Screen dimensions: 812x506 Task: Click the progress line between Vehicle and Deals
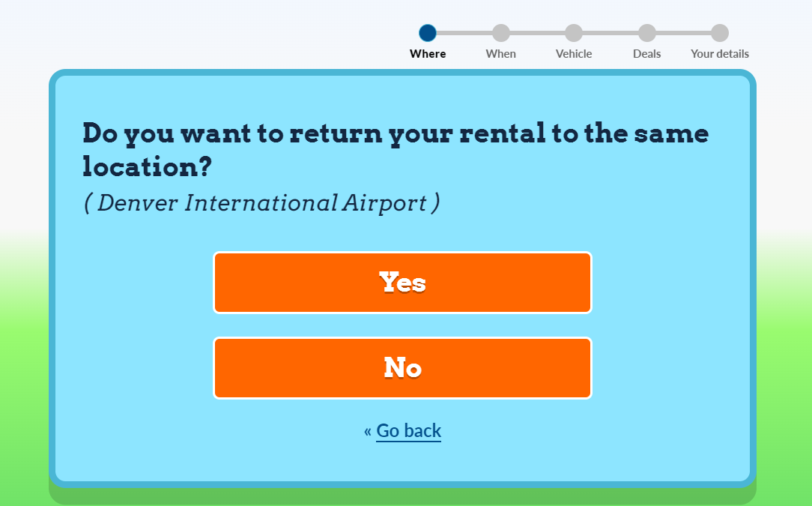coord(610,33)
